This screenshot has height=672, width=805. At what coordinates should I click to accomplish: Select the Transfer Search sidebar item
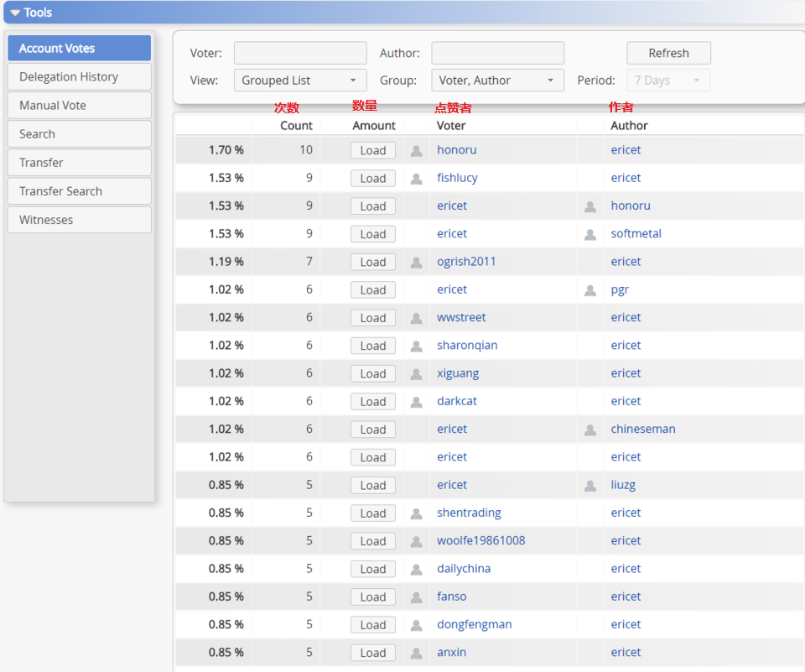79,191
